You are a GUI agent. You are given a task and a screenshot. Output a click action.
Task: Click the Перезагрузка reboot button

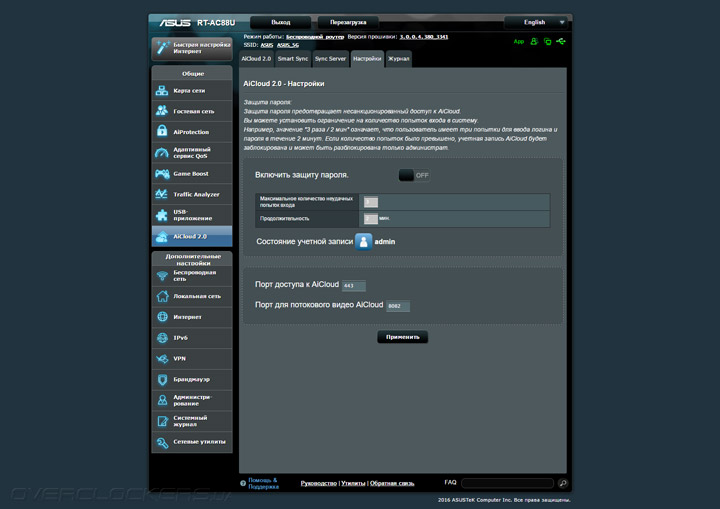(x=348, y=22)
